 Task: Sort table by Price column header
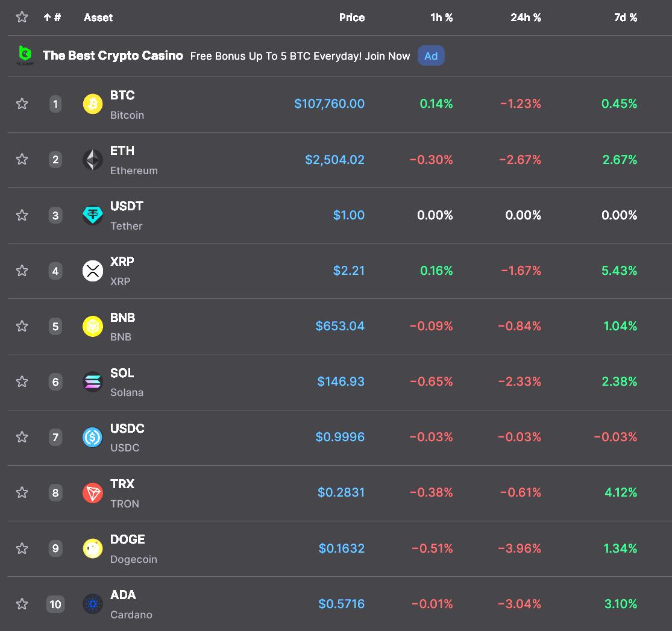352,17
